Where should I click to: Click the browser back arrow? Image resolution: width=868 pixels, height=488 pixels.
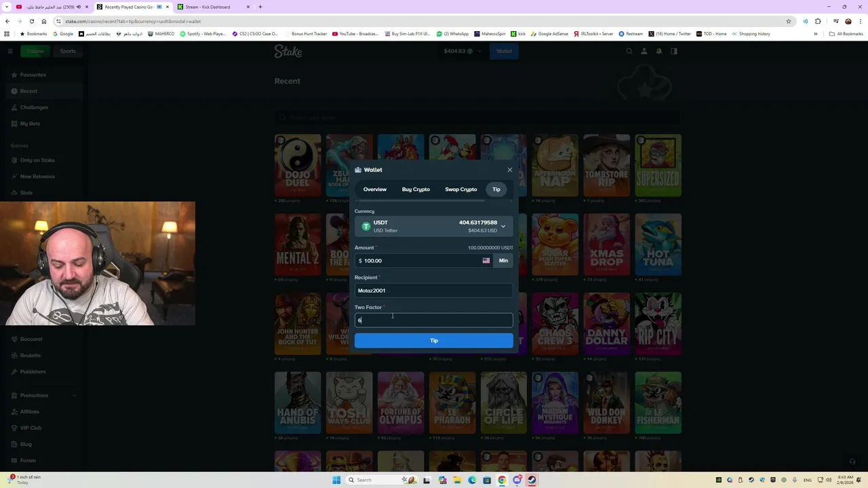7,21
